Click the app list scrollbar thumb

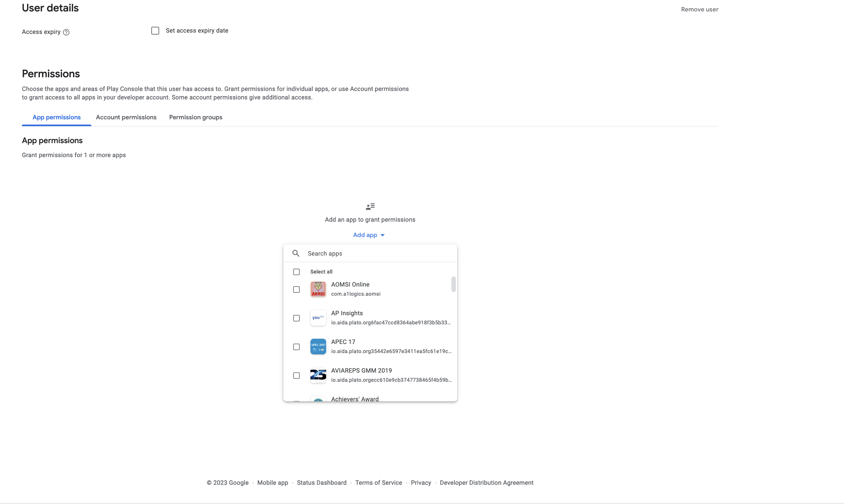click(453, 284)
